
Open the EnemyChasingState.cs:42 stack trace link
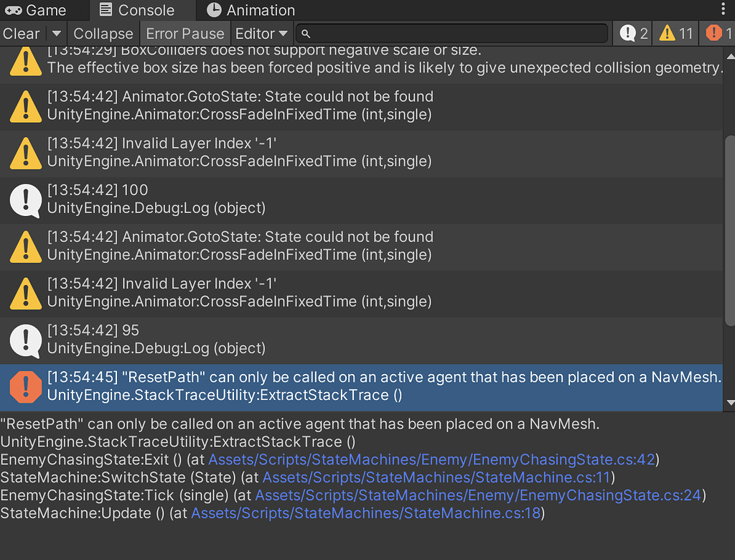[431, 459]
